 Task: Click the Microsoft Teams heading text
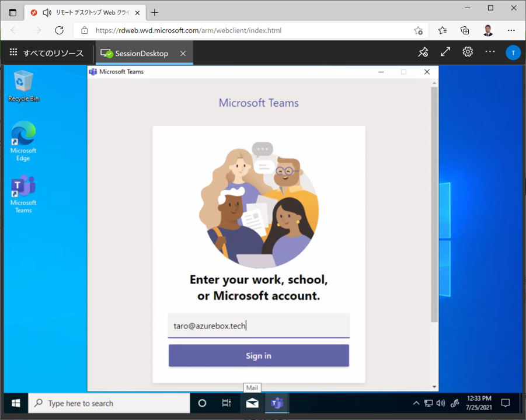coord(259,103)
